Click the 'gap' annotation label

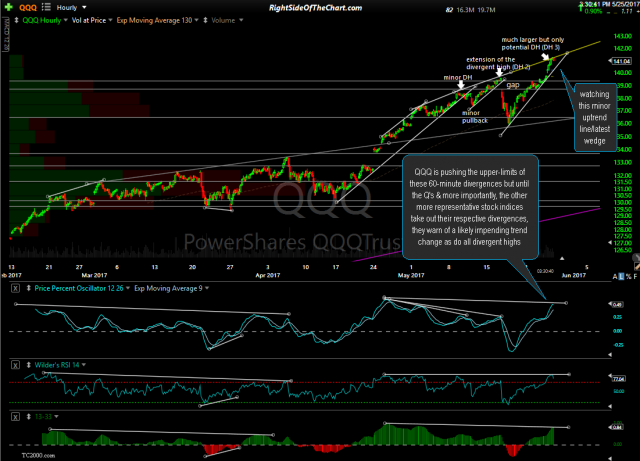(x=513, y=85)
